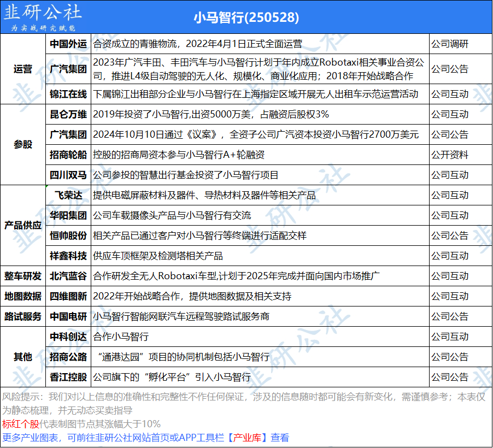This screenshot has width=493, height=448.
Task: Open the 【产业库】 red link text
Action: 247,438
